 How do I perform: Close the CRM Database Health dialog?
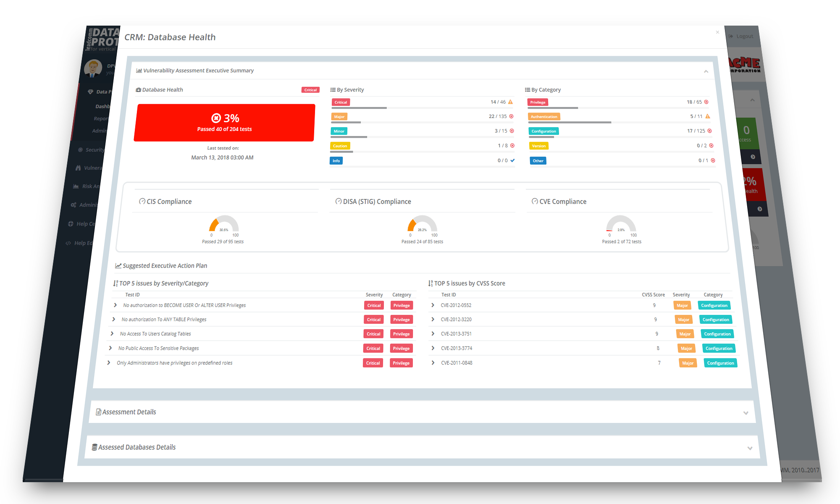tap(717, 32)
